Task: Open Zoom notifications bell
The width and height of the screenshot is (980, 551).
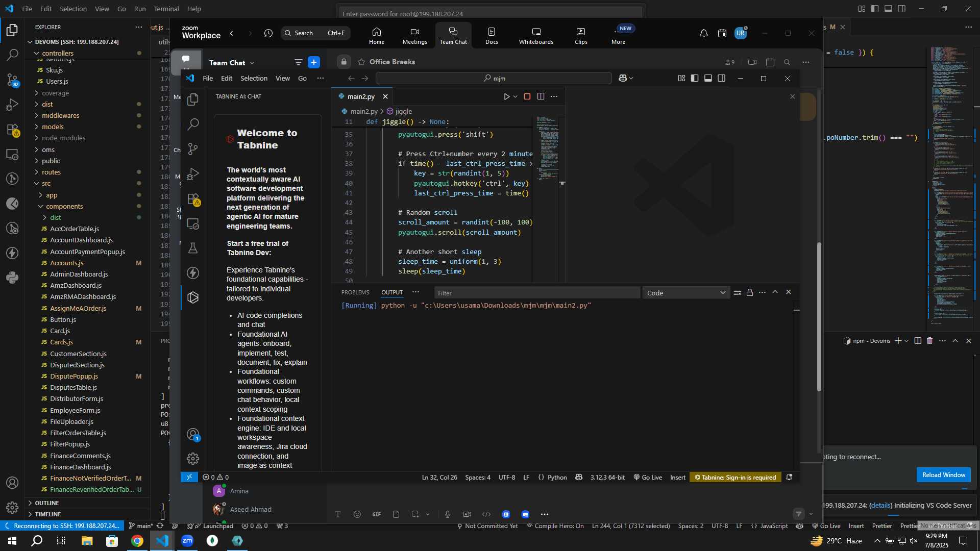Action: point(703,33)
